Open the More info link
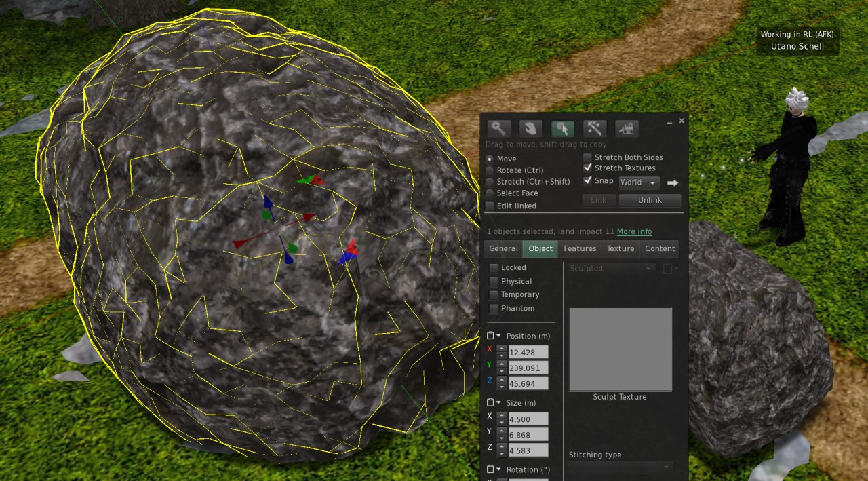The image size is (868, 481). pyautogui.click(x=634, y=231)
